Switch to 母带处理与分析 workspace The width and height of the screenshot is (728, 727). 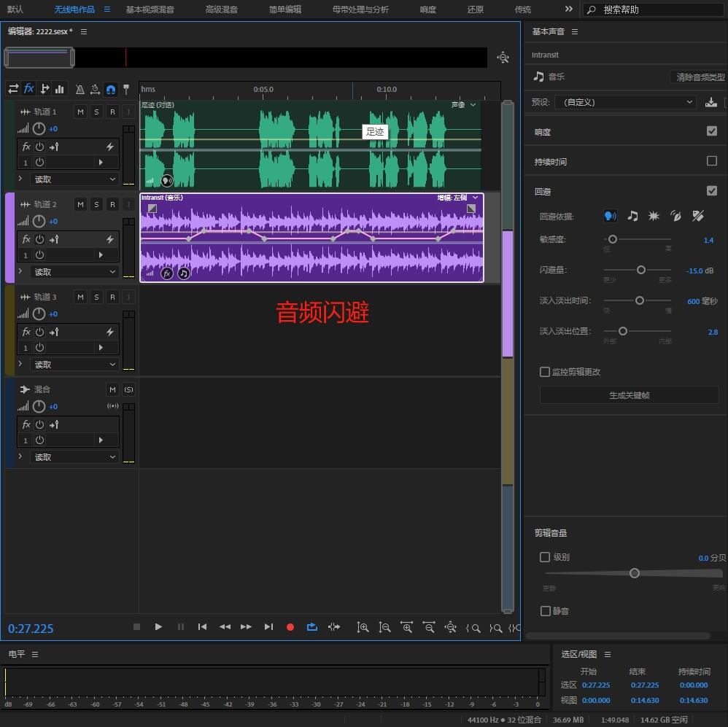tap(360, 9)
